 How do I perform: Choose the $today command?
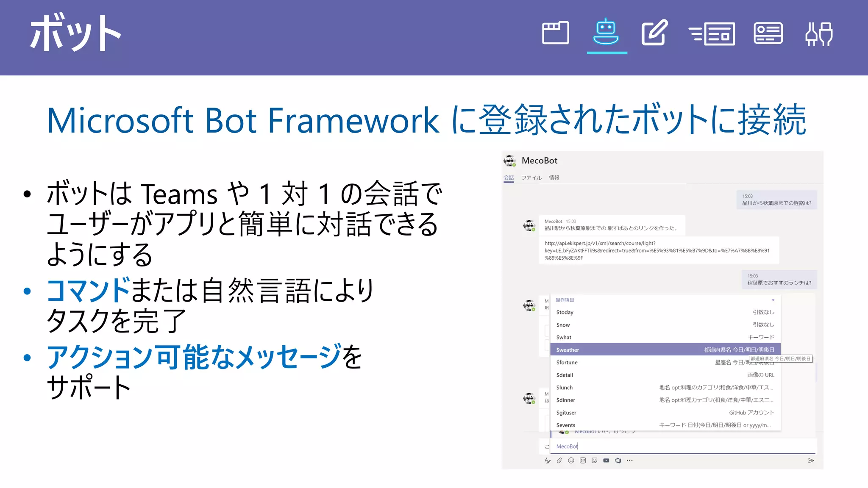[665, 312]
